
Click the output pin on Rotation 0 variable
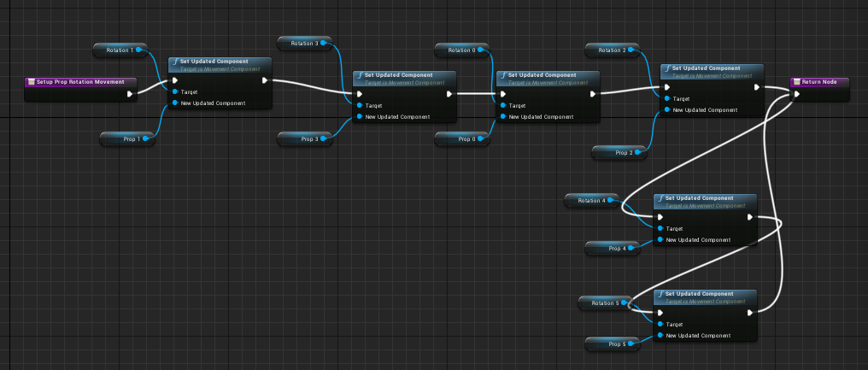click(483, 50)
